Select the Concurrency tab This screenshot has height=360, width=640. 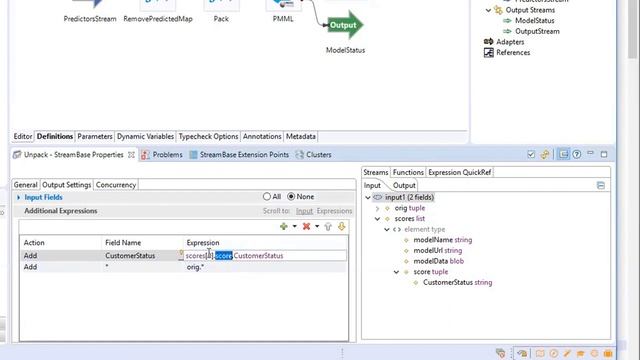[116, 185]
